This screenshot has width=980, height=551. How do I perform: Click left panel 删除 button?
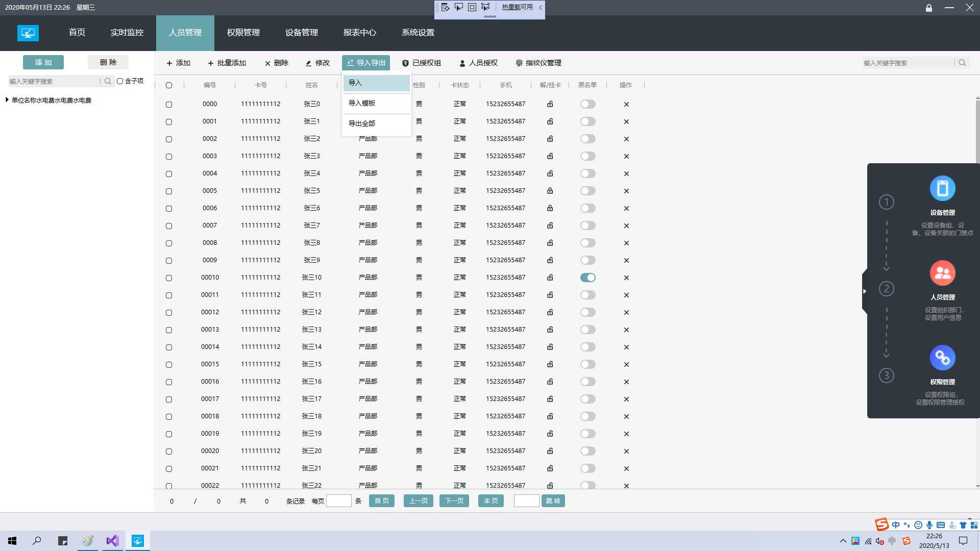point(108,62)
